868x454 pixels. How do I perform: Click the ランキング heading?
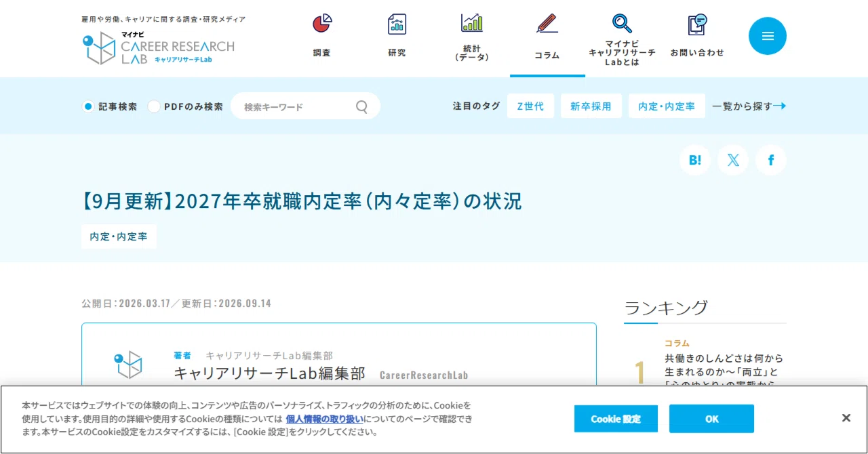(x=666, y=308)
